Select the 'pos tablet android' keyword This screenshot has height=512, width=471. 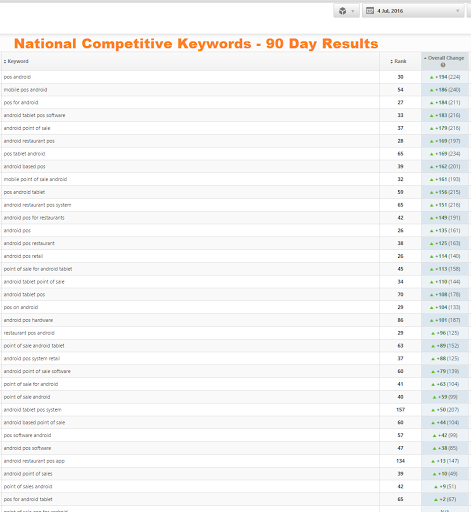point(24,154)
